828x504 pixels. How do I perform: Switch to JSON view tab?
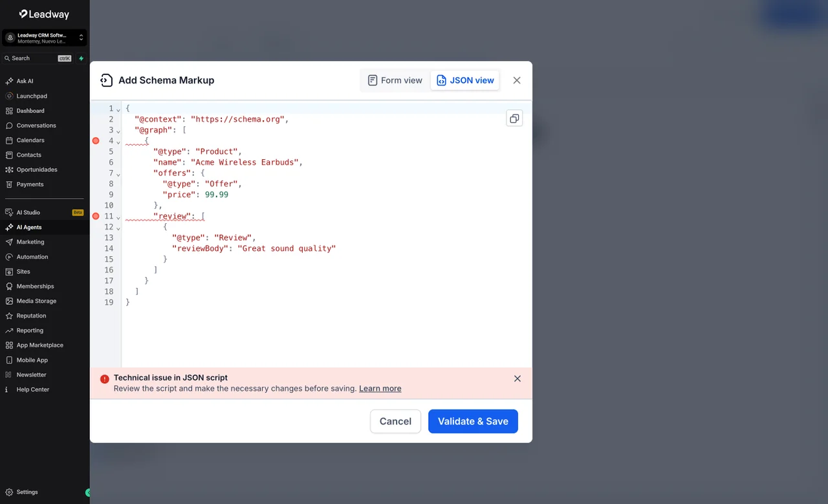click(465, 80)
